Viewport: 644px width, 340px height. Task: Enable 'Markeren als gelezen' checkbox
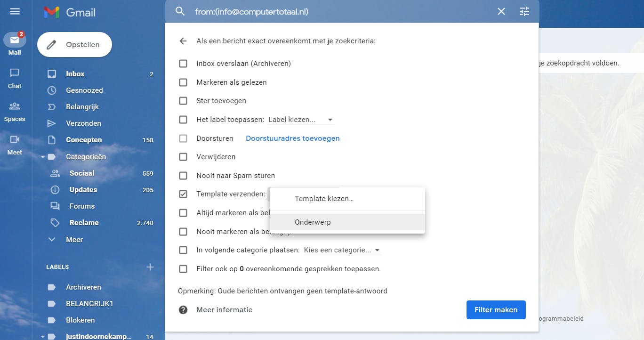pyautogui.click(x=183, y=82)
